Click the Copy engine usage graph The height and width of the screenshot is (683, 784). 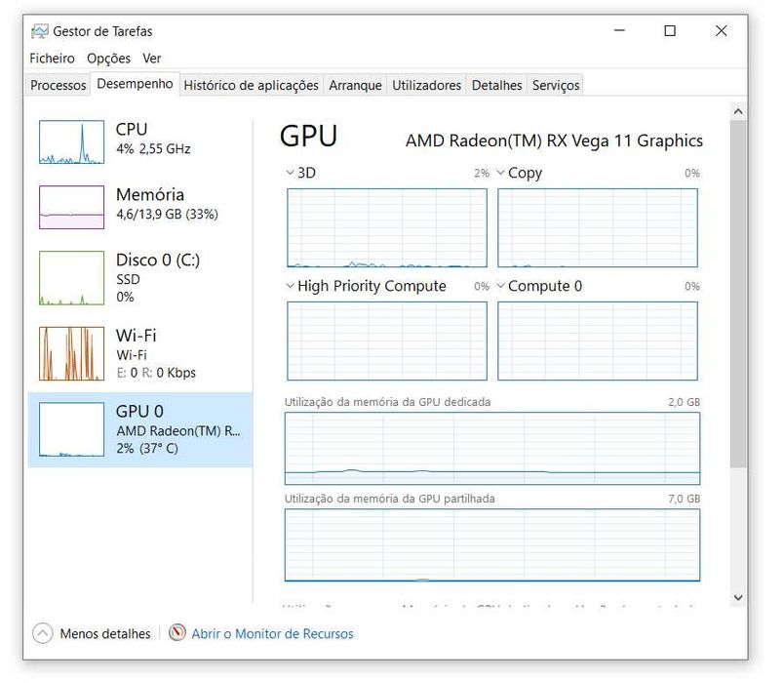click(598, 227)
